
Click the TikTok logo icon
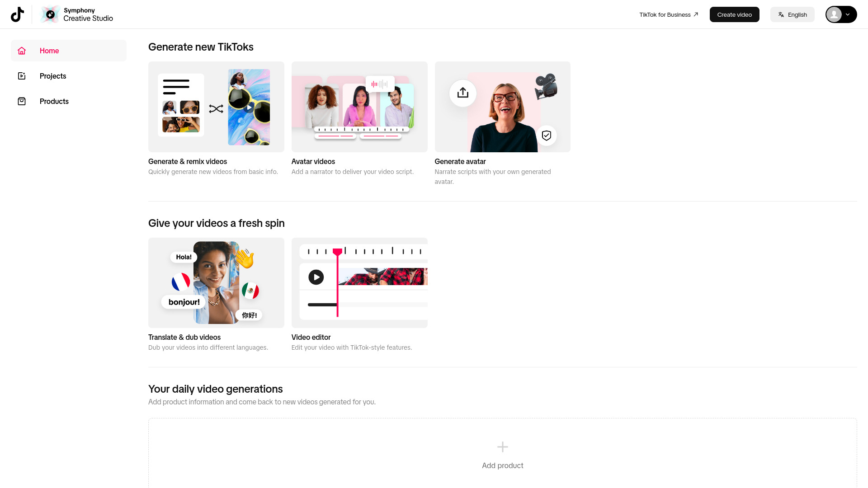pyautogui.click(x=17, y=14)
